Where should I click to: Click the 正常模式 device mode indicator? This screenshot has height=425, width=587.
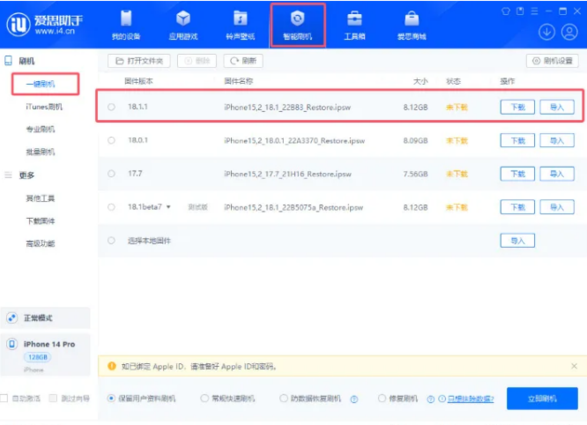45,318
